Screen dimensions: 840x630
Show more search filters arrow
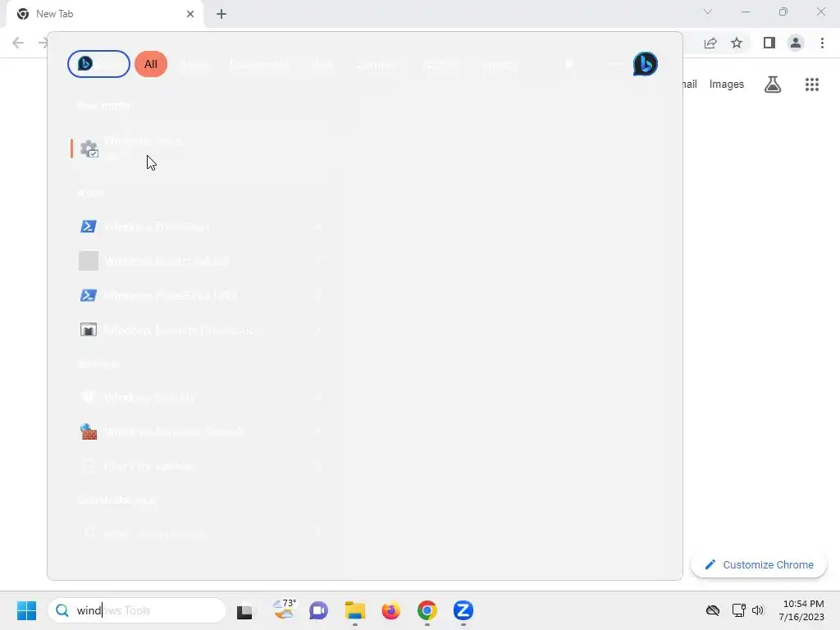(x=569, y=65)
